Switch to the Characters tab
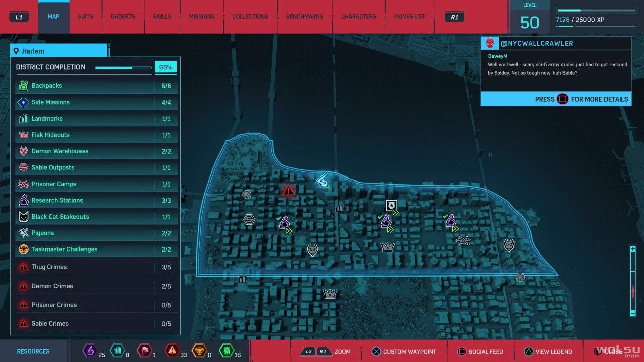644x362 pixels. tap(359, 17)
